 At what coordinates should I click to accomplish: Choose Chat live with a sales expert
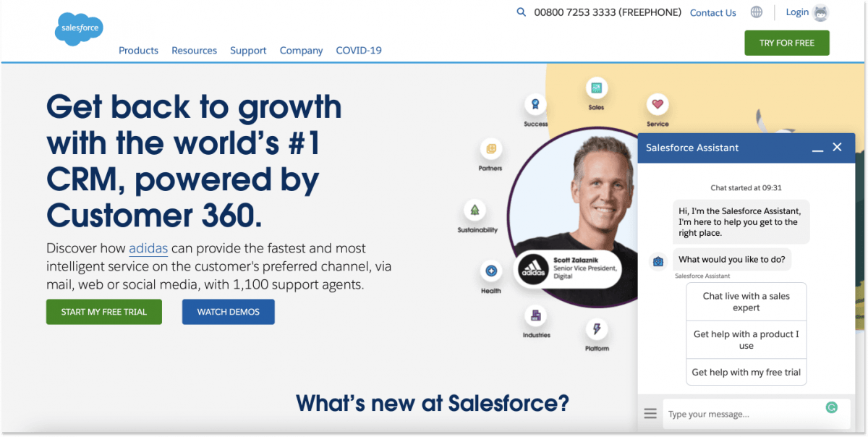click(x=746, y=301)
